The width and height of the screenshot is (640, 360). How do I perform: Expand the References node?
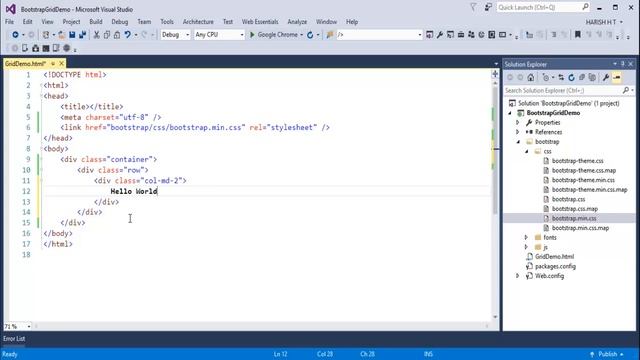click(x=518, y=132)
